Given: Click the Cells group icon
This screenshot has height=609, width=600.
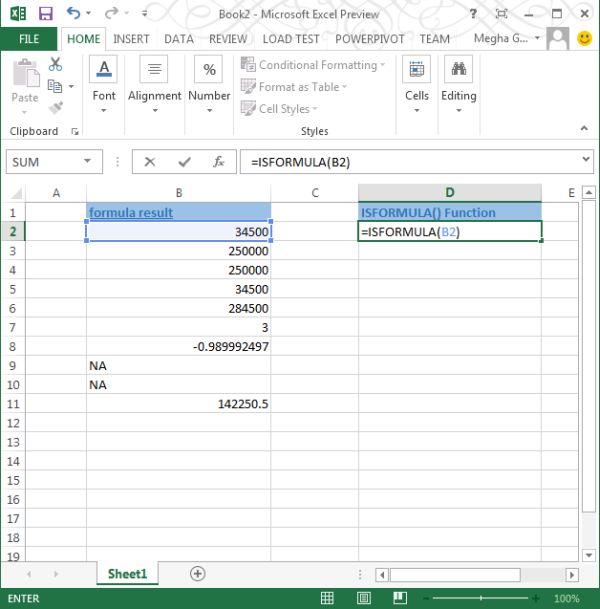Looking at the screenshot, I should (x=417, y=69).
